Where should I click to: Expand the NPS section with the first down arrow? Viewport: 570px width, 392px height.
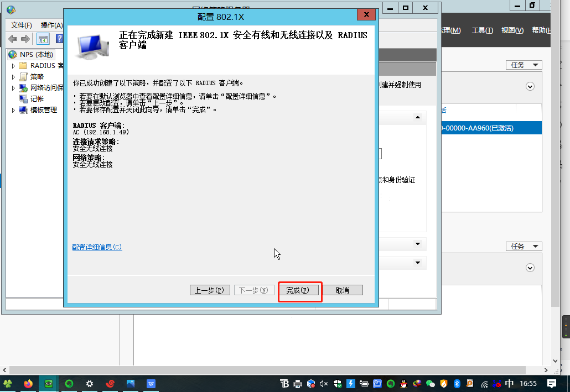point(418,244)
